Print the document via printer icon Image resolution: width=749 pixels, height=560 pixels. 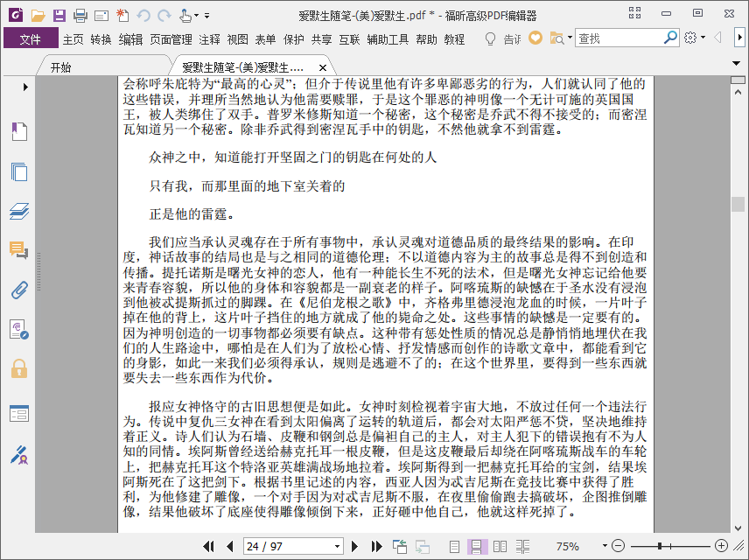click(80, 16)
